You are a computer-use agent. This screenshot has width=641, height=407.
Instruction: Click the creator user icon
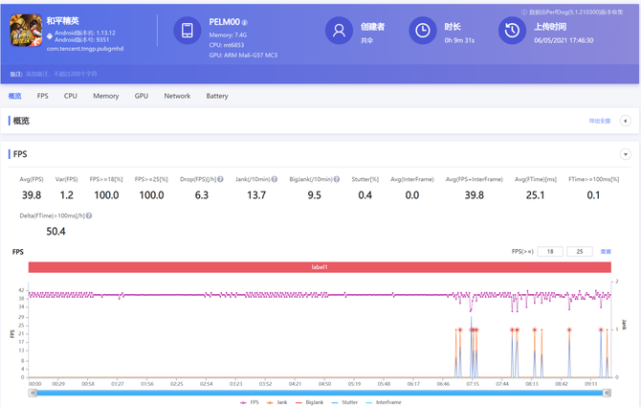pyautogui.click(x=341, y=31)
